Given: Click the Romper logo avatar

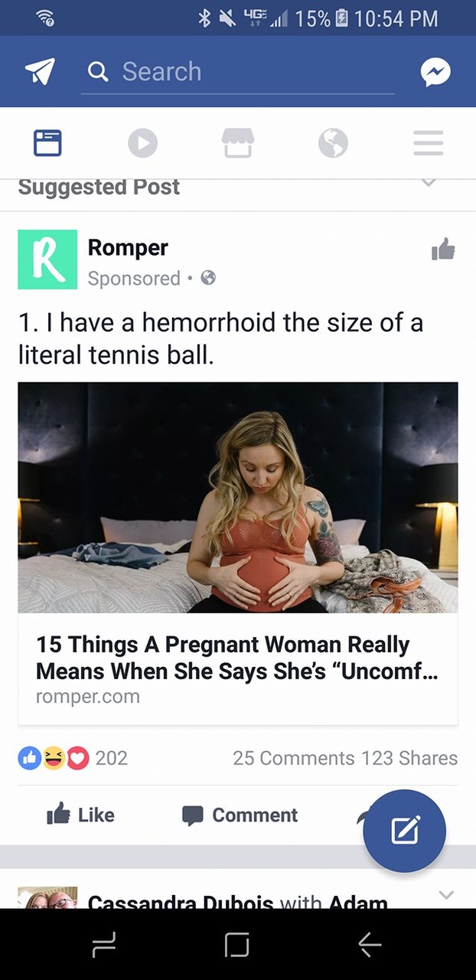Looking at the screenshot, I should click(47, 260).
